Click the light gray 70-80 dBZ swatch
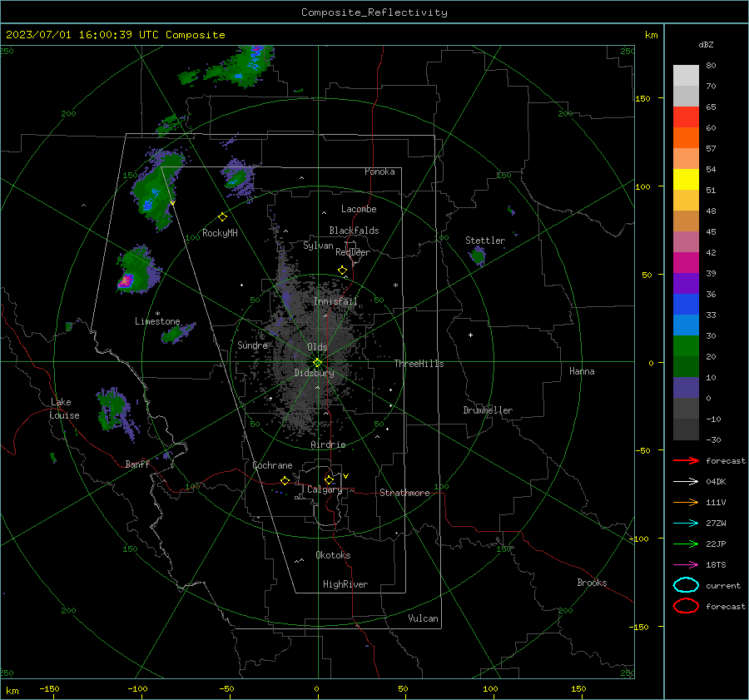 [x=686, y=76]
